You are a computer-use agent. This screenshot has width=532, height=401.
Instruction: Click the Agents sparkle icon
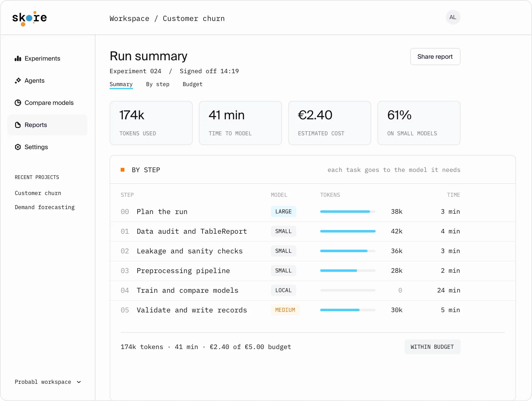[18, 81]
